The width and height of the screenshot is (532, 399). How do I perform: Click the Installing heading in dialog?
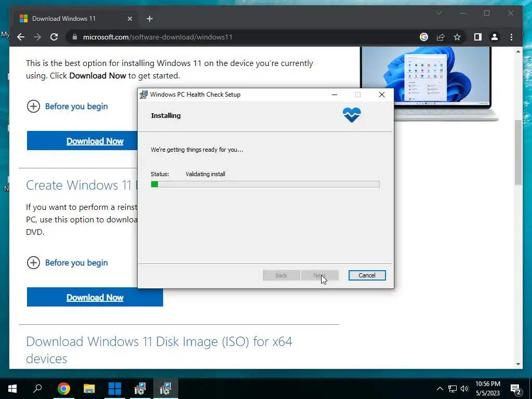click(x=166, y=115)
